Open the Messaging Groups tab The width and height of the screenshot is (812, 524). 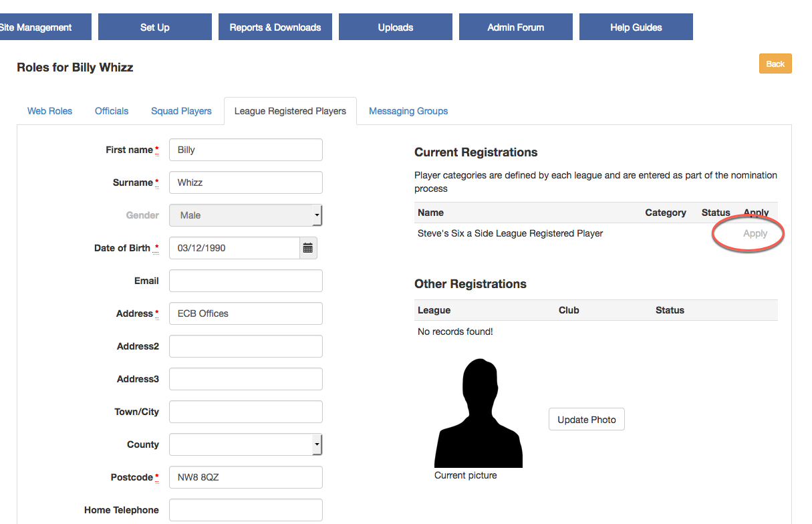click(408, 111)
